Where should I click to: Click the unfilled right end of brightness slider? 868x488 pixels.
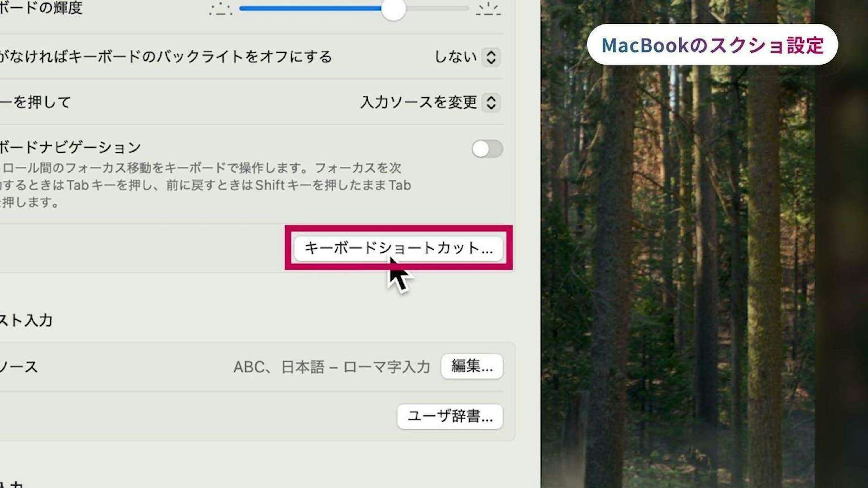tap(438, 8)
